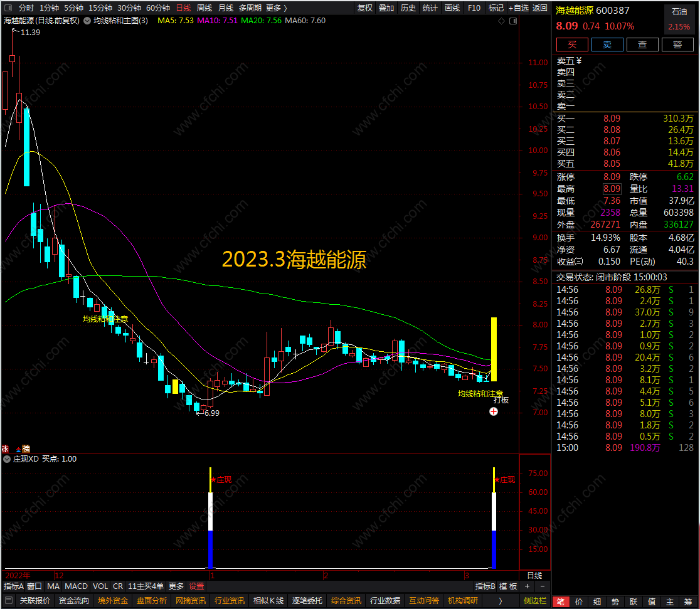Switch to the 30分钟 chart period
This screenshot has height=609, width=700.
(x=129, y=8)
